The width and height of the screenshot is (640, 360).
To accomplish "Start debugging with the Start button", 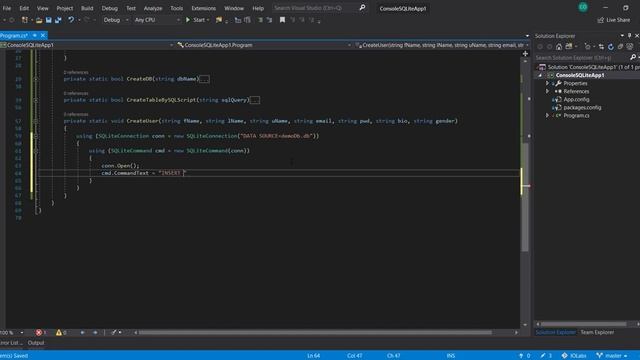I will click(195, 20).
